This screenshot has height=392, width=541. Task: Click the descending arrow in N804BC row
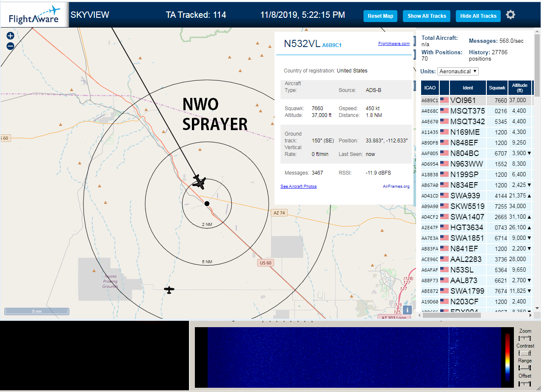click(x=530, y=153)
